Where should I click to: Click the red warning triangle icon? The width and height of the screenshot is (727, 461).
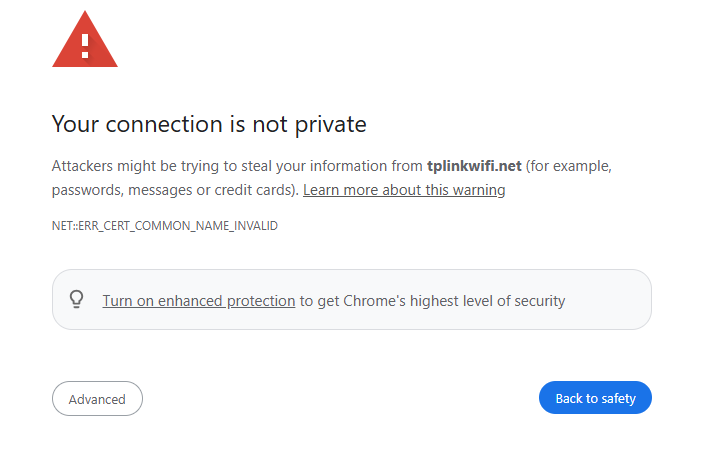(85, 40)
